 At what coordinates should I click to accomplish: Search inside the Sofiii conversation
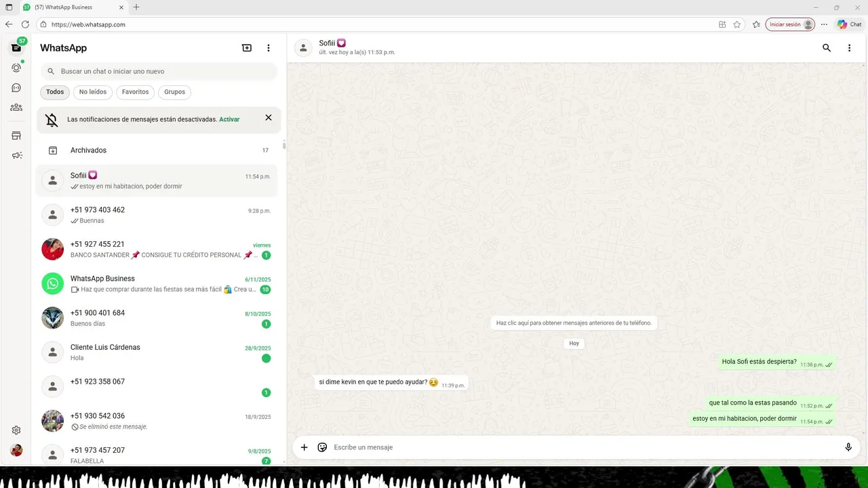tap(827, 48)
